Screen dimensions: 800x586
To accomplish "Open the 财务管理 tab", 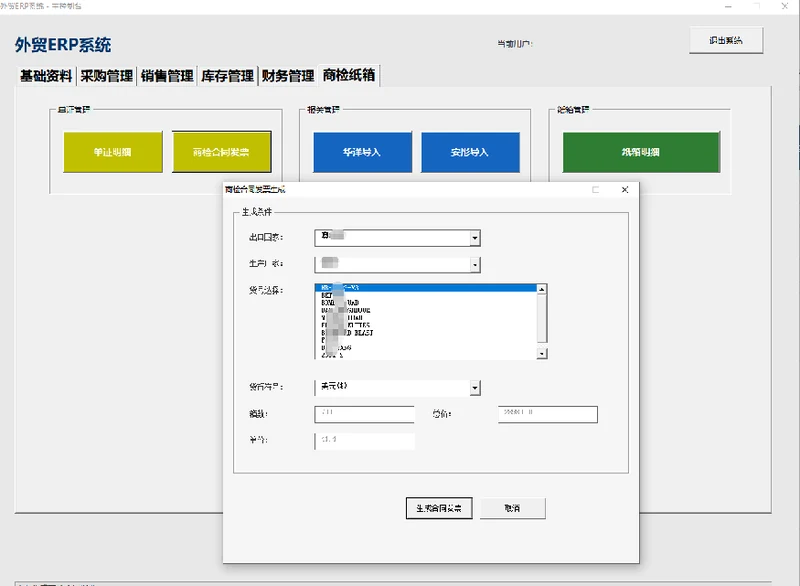I will pyautogui.click(x=288, y=76).
